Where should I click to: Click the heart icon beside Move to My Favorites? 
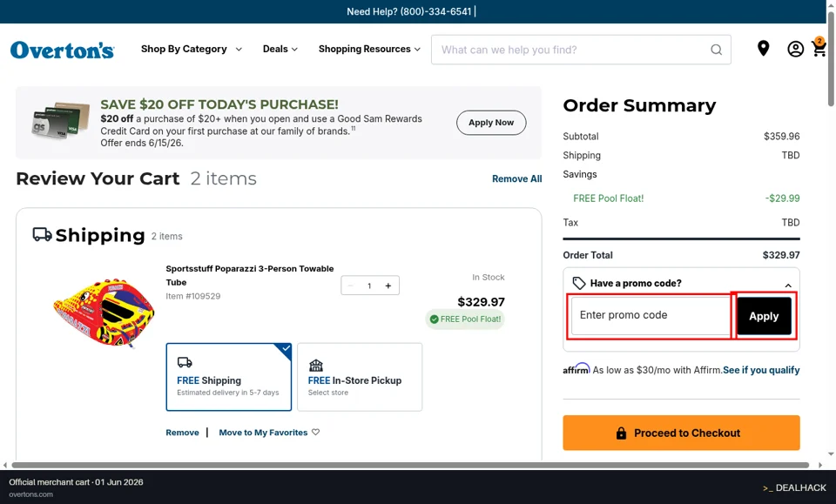(x=315, y=432)
